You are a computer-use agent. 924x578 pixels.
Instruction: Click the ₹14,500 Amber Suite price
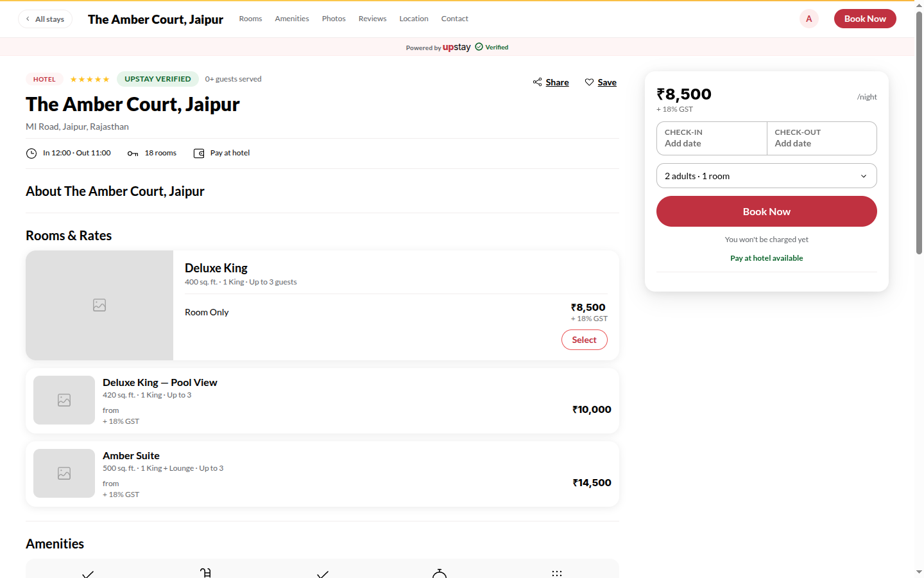592,483
